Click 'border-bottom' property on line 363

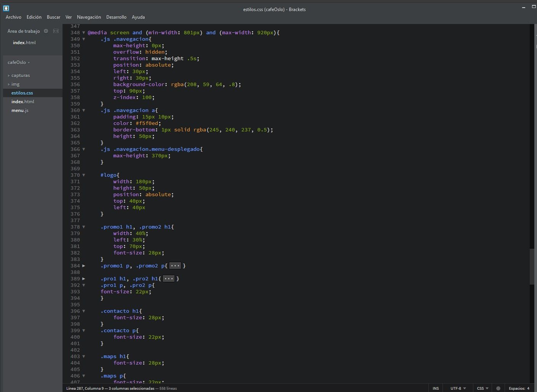point(134,130)
